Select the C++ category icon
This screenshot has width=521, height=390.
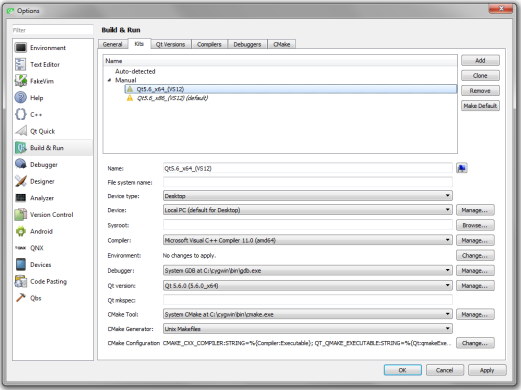(21, 114)
